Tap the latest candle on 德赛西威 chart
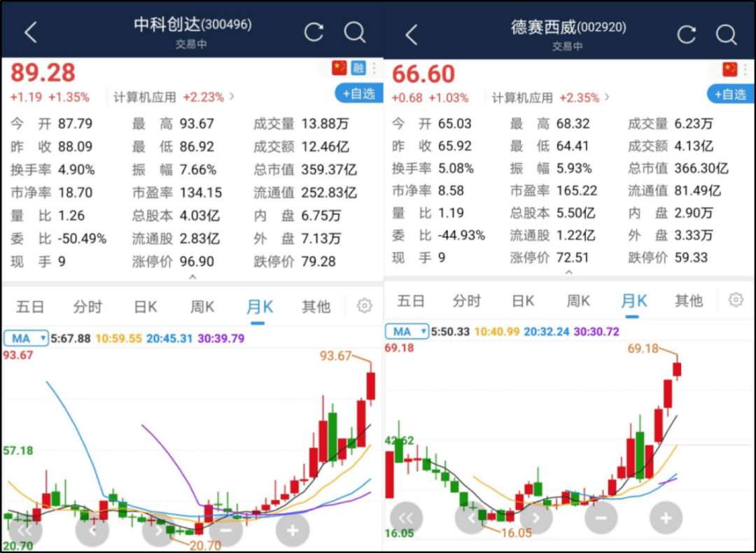Image resolution: width=756 pixels, height=553 pixels. pos(677,370)
